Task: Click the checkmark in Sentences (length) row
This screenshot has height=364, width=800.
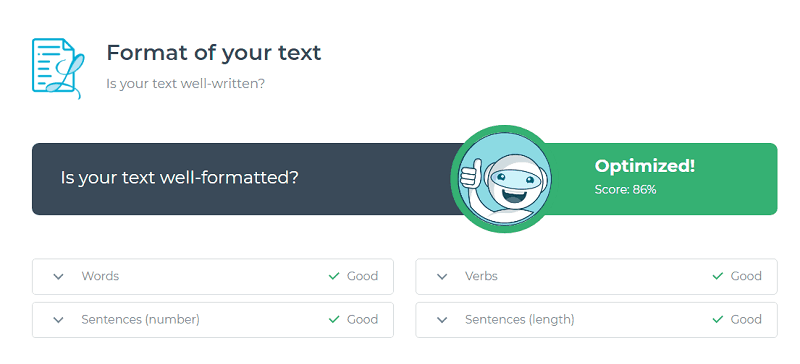Action: [x=717, y=320]
